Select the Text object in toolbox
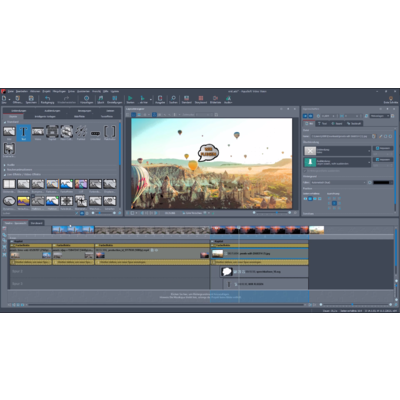This screenshot has height=400, width=400. tap(24, 132)
